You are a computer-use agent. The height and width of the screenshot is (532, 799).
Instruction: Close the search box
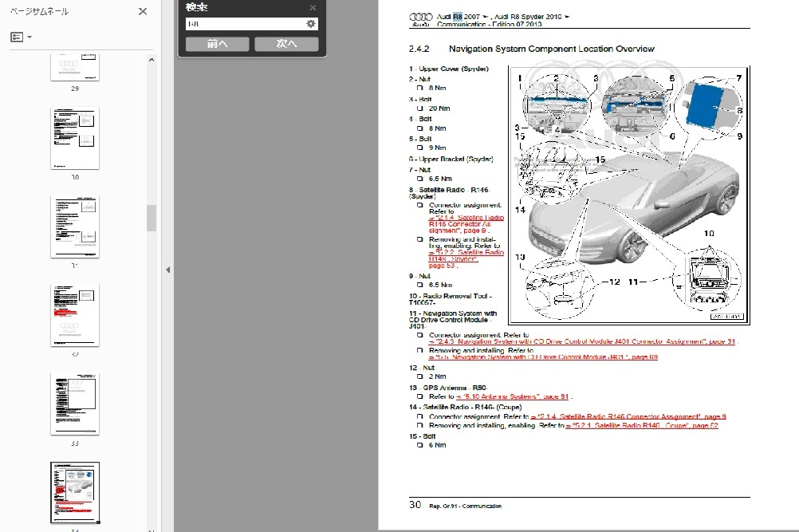(x=313, y=8)
